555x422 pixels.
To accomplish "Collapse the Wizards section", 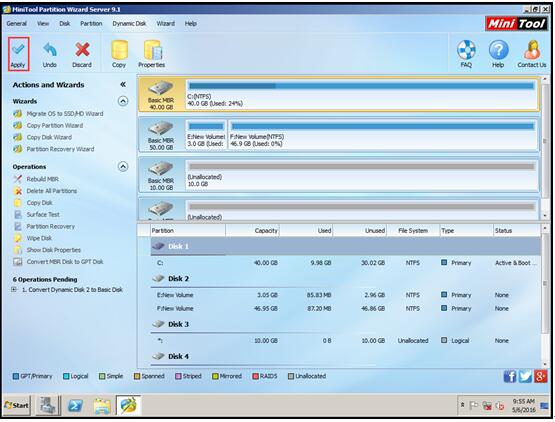I will (123, 101).
